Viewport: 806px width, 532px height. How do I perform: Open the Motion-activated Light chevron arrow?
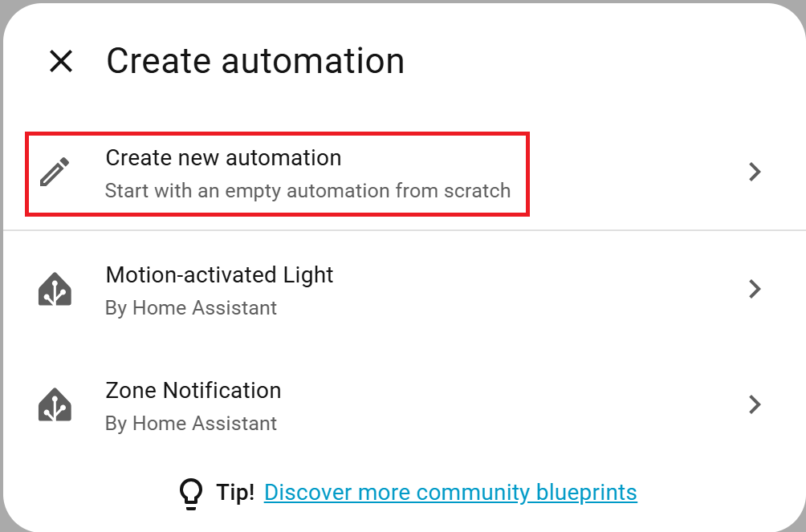tap(754, 289)
